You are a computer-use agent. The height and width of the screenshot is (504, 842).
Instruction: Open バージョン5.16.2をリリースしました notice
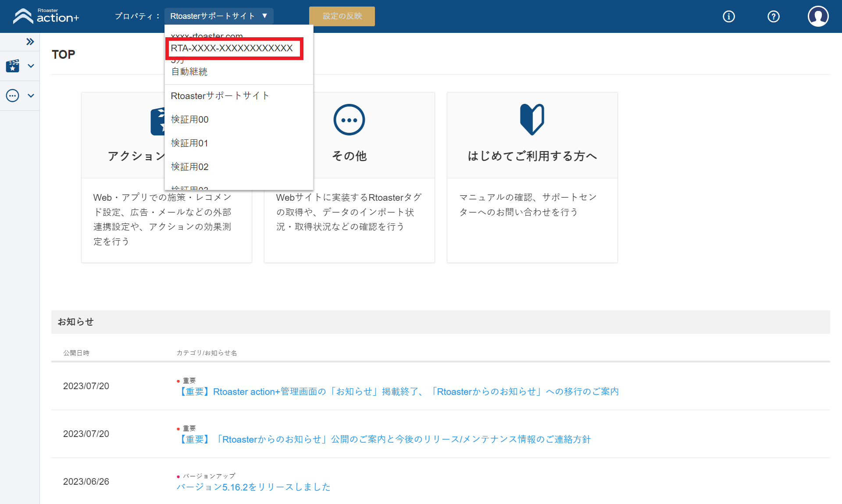click(x=253, y=487)
